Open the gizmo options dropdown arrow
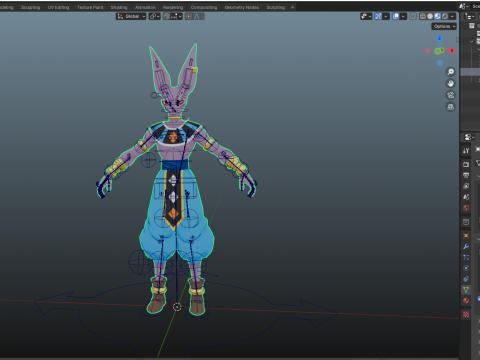Screen dimensions: 480x360 pyautogui.click(x=386, y=16)
